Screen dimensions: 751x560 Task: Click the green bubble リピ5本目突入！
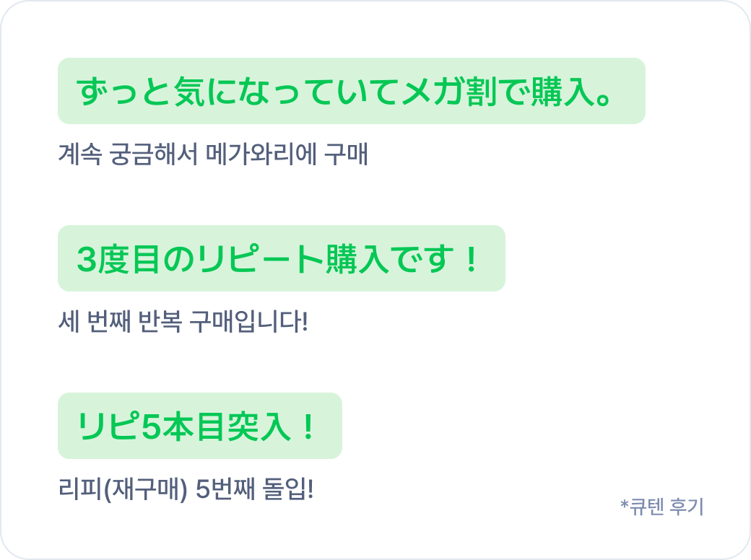(x=200, y=426)
